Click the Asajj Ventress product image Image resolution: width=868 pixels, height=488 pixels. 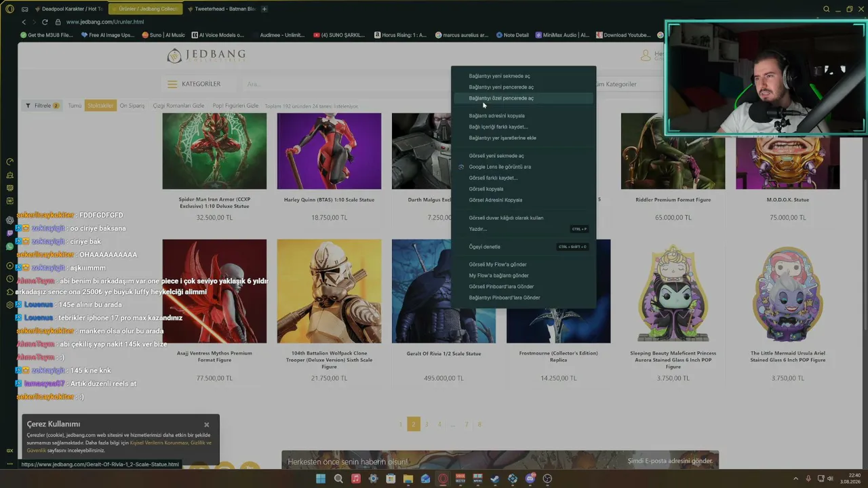(x=214, y=291)
